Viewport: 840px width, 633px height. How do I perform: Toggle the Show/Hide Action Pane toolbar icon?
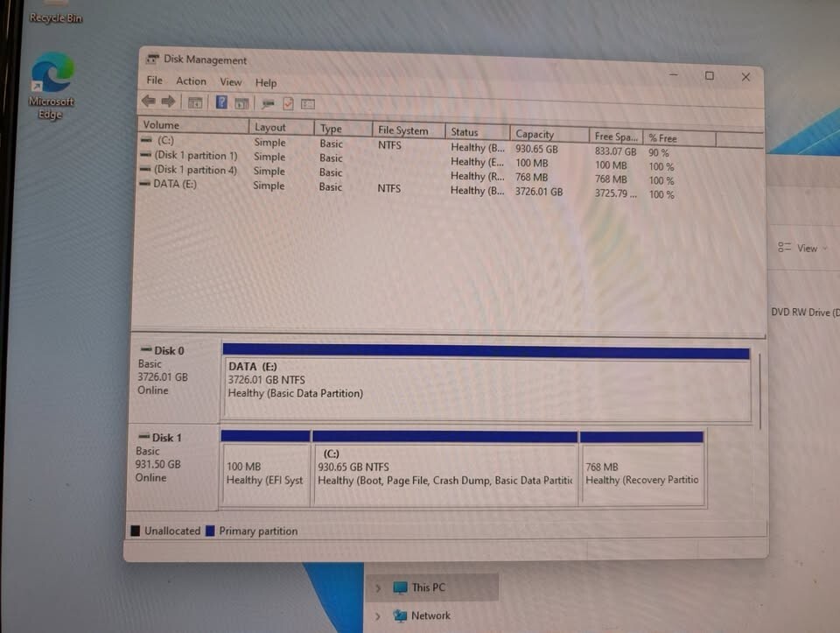coord(241,103)
